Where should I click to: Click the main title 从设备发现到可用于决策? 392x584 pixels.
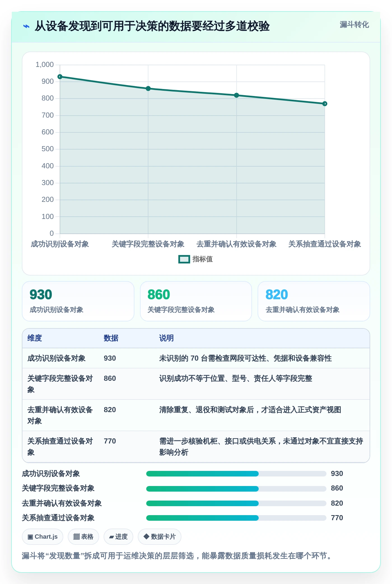click(x=152, y=26)
